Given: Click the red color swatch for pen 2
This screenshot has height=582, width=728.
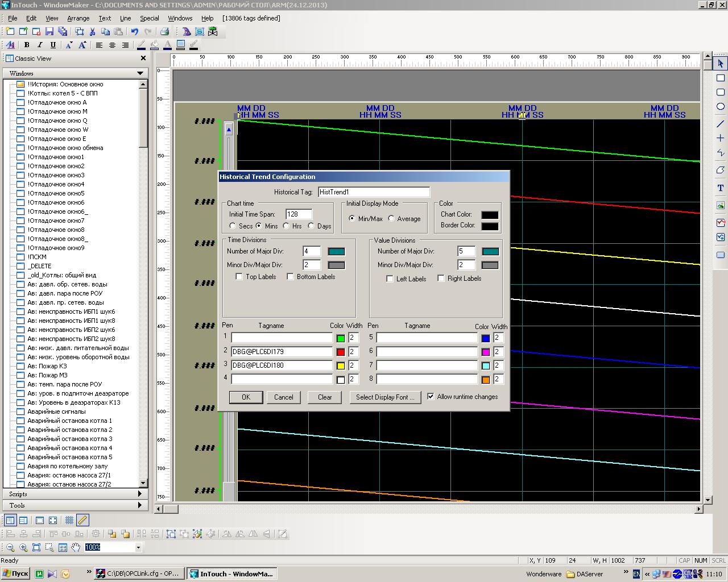Looking at the screenshot, I should click(341, 352).
